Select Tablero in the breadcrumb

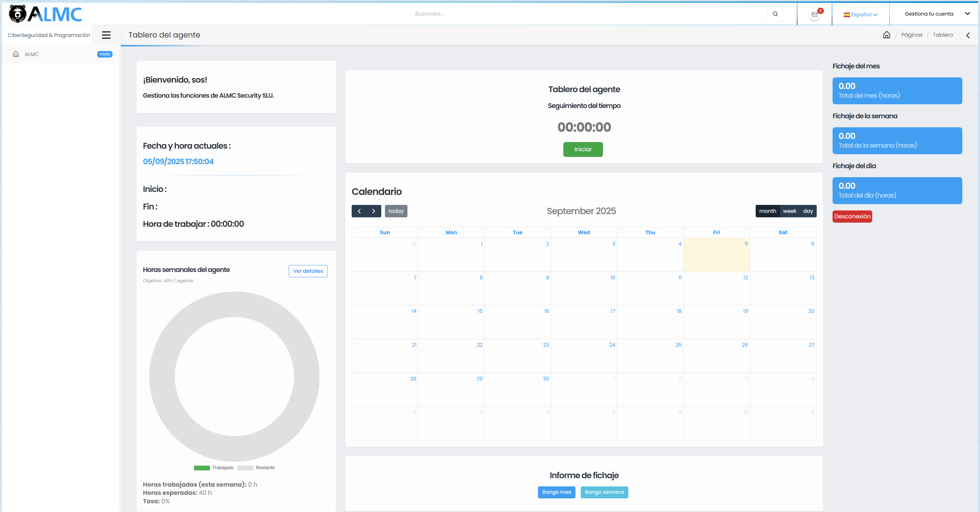(943, 35)
